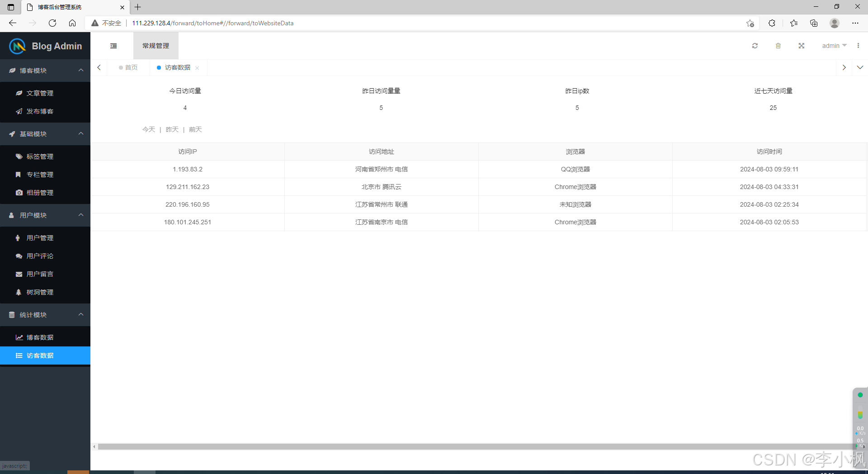
Task: Close the 访客数据 tab
Action: coord(197,68)
